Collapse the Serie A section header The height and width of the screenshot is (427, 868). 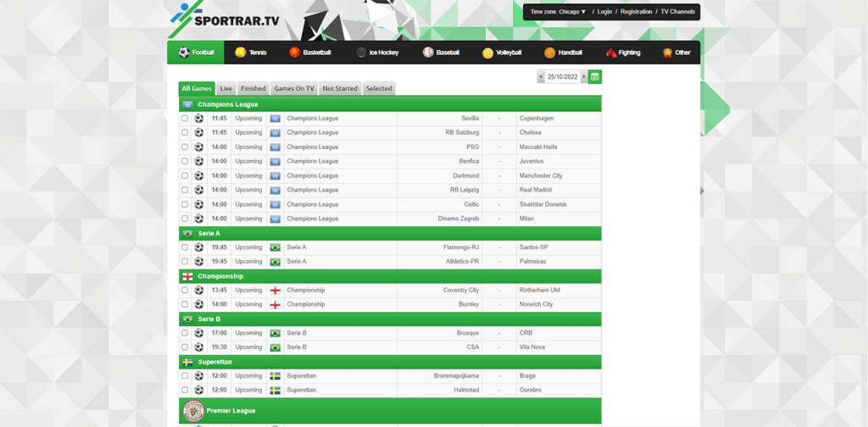(390, 234)
